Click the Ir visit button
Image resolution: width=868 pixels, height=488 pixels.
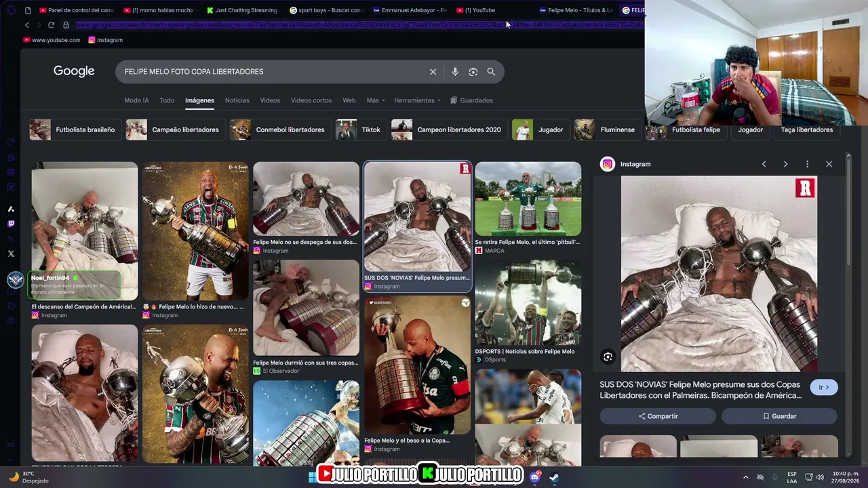(x=824, y=387)
